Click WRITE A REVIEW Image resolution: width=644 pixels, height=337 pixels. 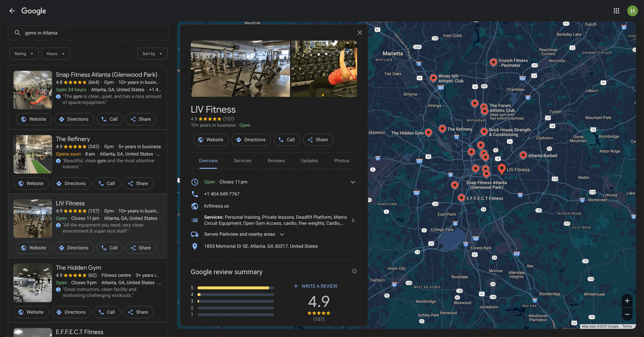coord(316,286)
